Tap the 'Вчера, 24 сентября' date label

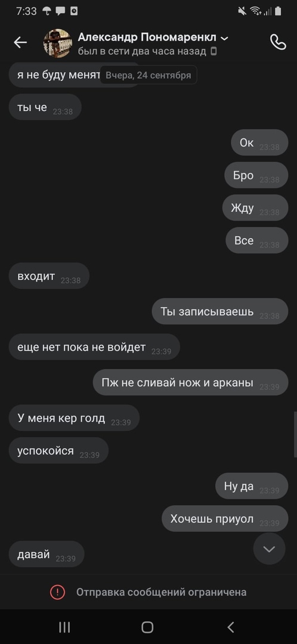(x=148, y=75)
